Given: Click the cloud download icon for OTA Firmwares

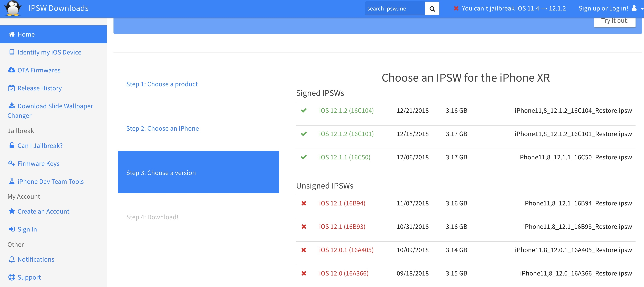Looking at the screenshot, I should [12, 70].
